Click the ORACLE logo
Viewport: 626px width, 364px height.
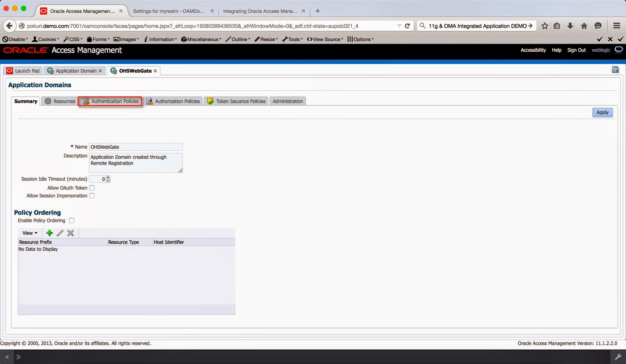pos(25,50)
